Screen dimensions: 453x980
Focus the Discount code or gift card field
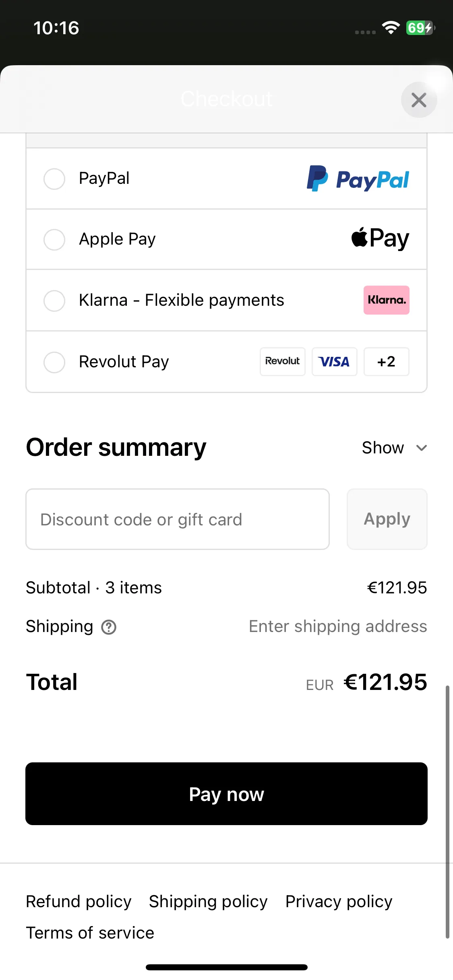pyautogui.click(x=178, y=519)
